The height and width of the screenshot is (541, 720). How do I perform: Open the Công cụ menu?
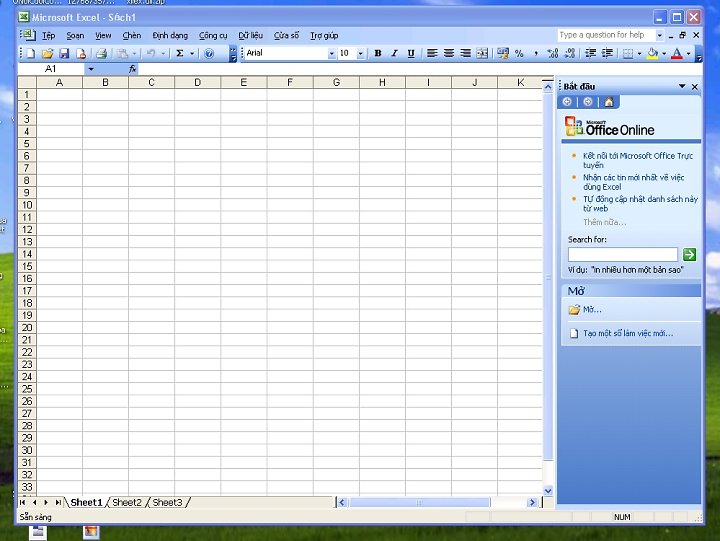(213, 35)
